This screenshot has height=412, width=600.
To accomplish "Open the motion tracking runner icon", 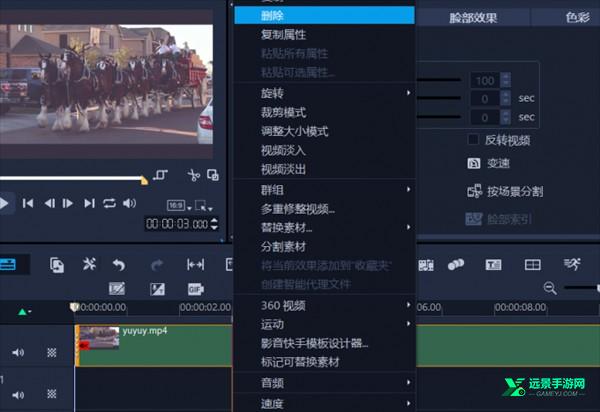I will (x=572, y=264).
